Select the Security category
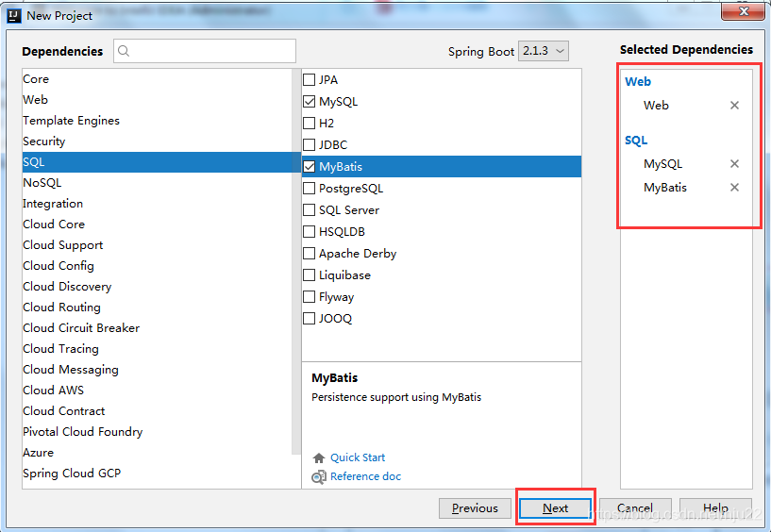771x532 pixels. point(158,141)
